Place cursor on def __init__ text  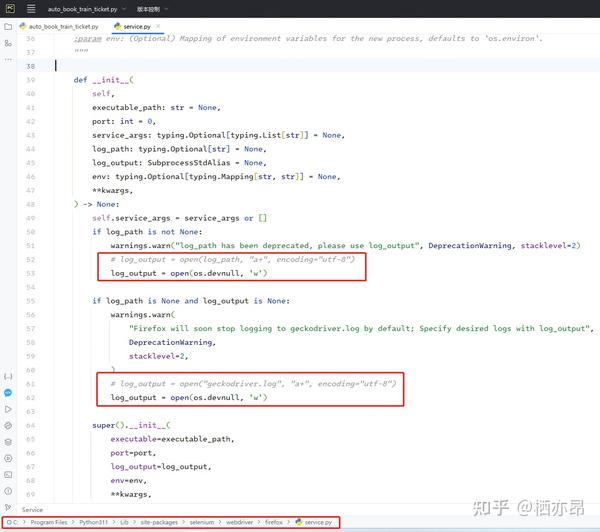[103, 80]
